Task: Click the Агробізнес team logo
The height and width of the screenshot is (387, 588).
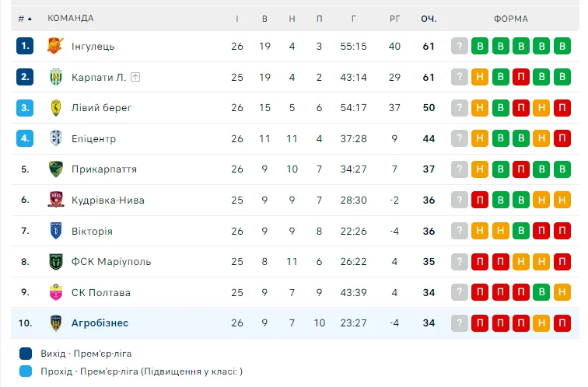Action: [55, 323]
